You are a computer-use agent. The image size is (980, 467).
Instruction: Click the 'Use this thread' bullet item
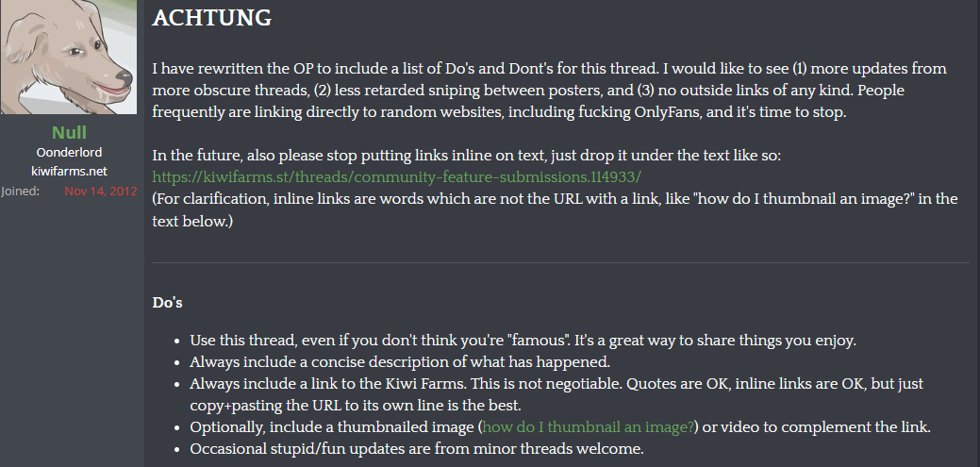point(522,340)
